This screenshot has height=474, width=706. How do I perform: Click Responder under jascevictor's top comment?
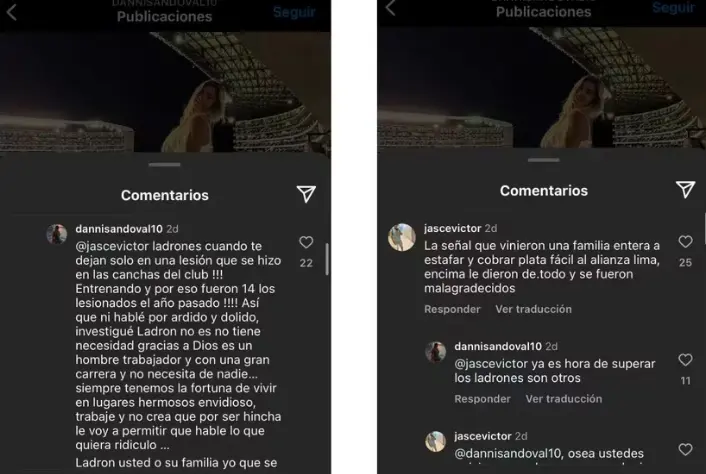[x=452, y=309]
